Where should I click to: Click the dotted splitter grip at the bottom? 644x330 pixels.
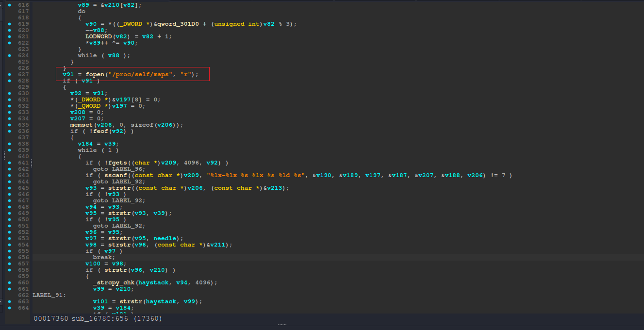(x=282, y=325)
